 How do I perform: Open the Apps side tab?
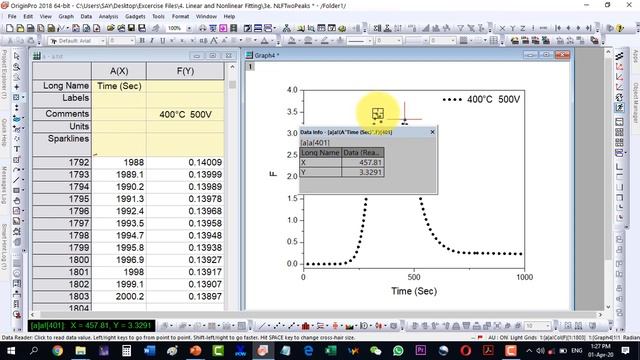pos(636,56)
